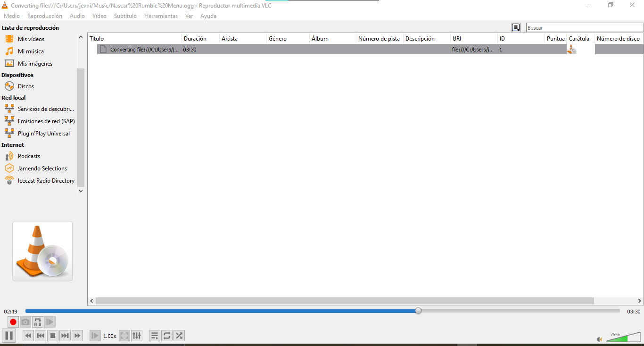
Task: Open Icecast Radio Directory
Action: click(46, 181)
